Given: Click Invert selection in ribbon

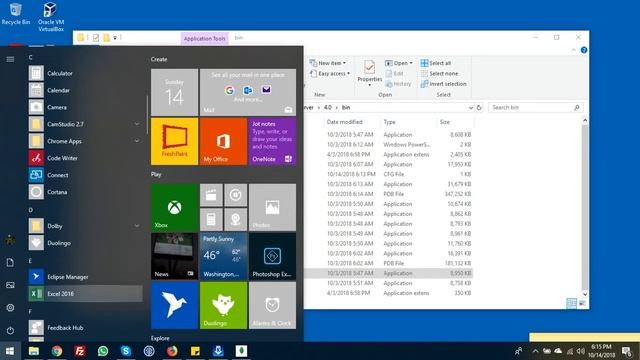Looking at the screenshot, I should [443, 84].
